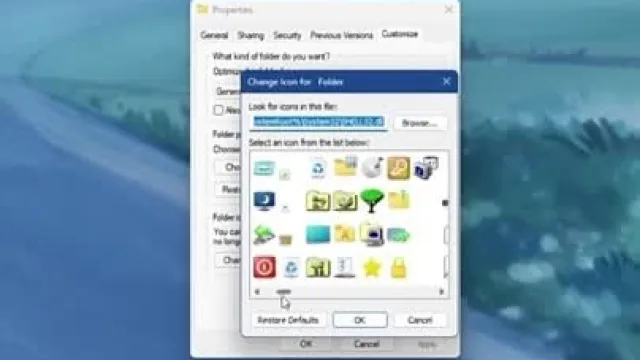
Task: Pick the red power button icon
Action: 264,267
